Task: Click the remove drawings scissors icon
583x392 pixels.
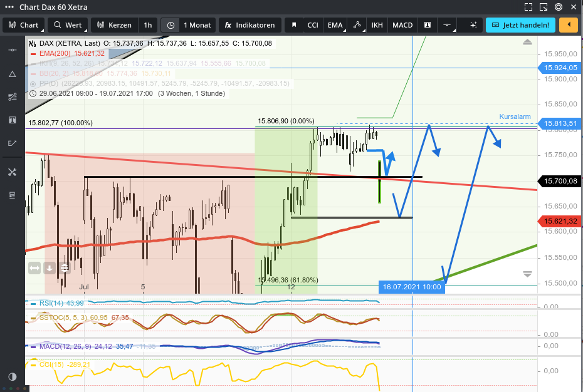Action: pos(12,172)
